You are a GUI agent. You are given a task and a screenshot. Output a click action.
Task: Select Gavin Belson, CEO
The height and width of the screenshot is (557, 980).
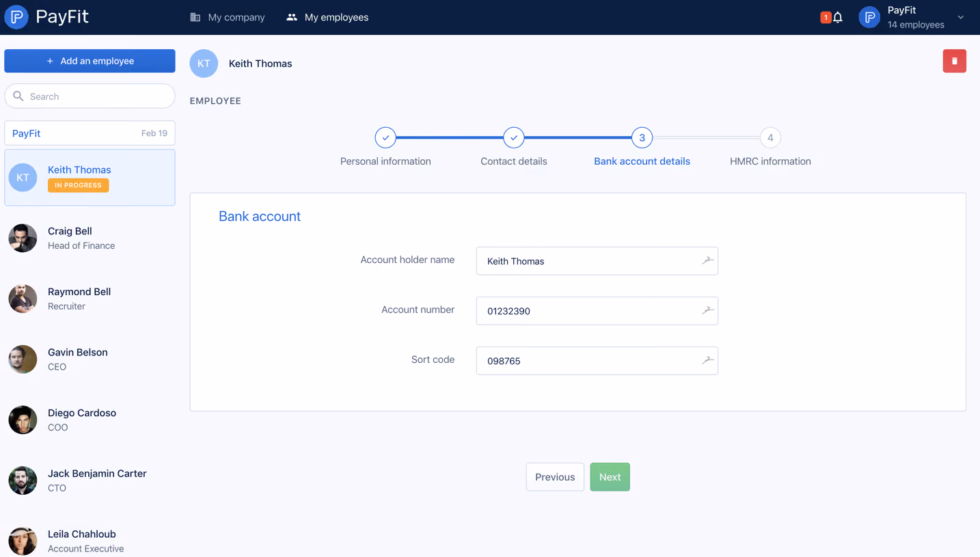click(90, 359)
